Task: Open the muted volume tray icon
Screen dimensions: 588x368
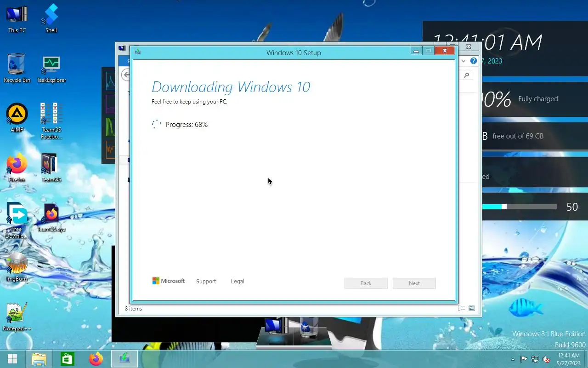Action: pyautogui.click(x=546, y=359)
